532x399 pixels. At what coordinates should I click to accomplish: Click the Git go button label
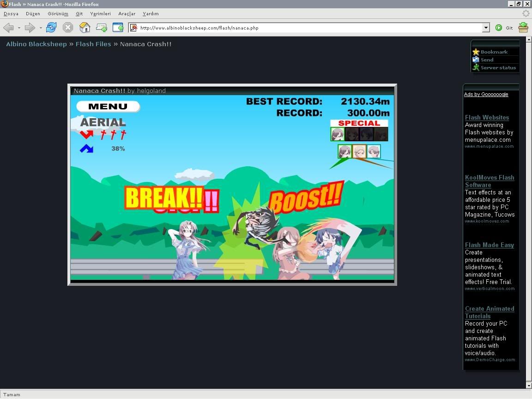pos(509,28)
